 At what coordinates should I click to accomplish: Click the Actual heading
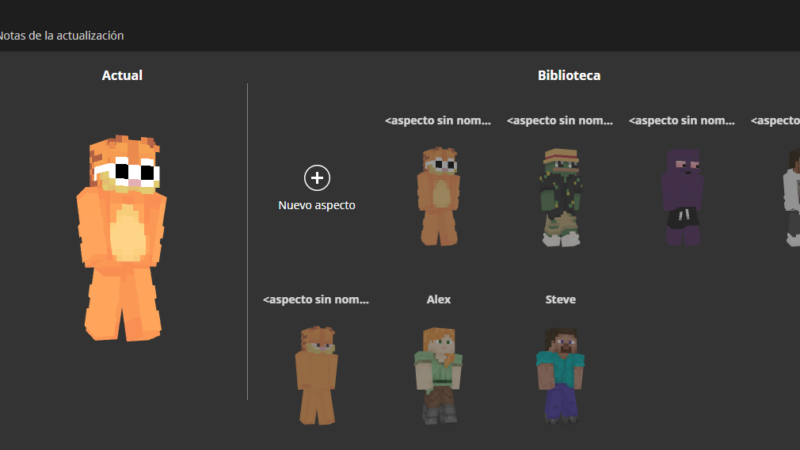(x=122, y=76)
